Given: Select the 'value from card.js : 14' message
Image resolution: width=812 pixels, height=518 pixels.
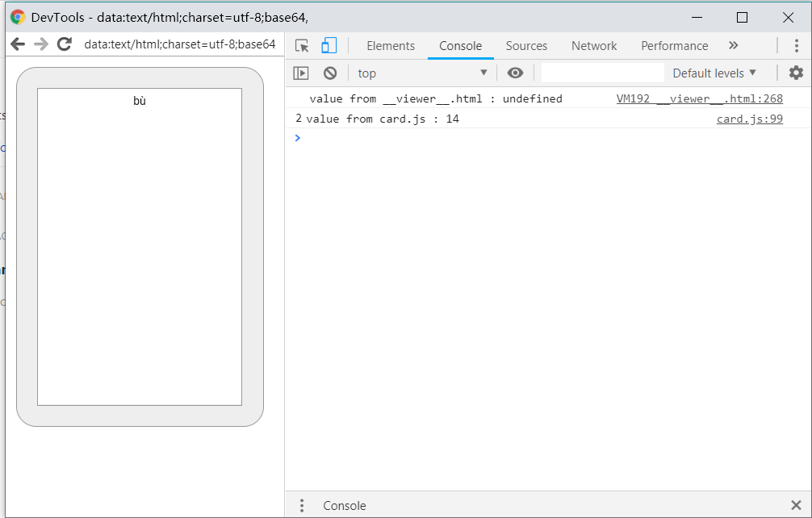Looking at the screenshot, I should (x=382, y=119).
